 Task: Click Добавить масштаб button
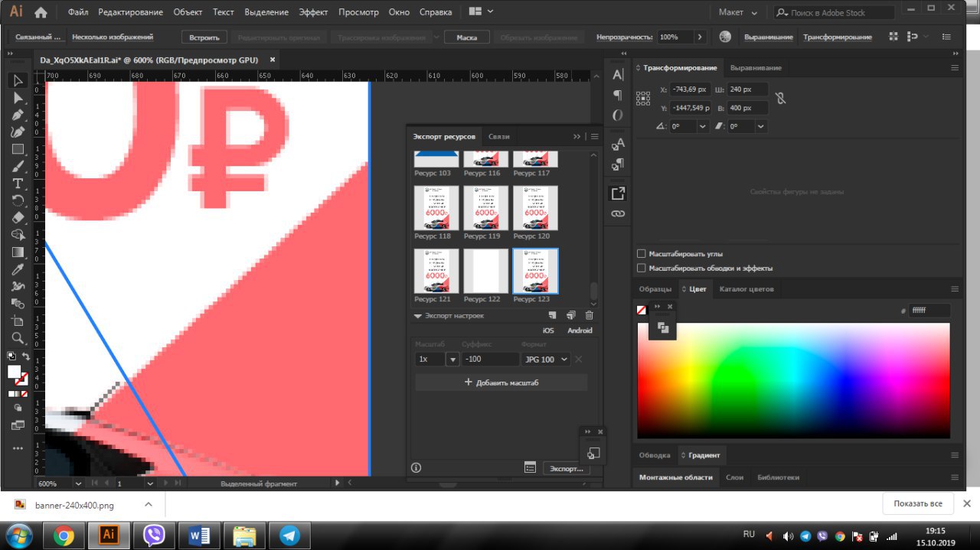pos(501,382)
